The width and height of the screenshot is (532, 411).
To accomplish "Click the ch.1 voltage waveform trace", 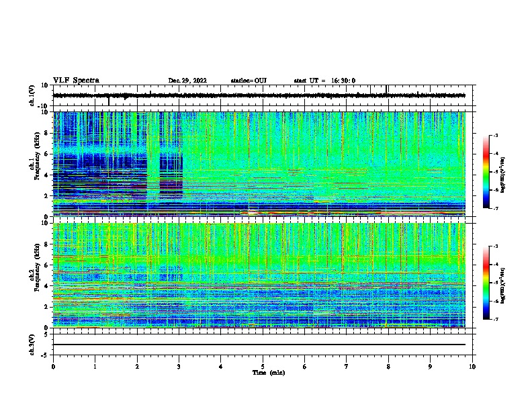I will (x=259, y=95).
